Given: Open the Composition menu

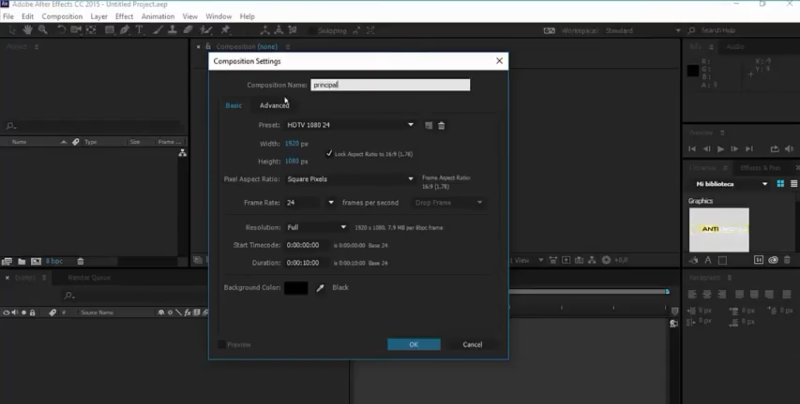Looking at the screenshot, I should [62, 16].
